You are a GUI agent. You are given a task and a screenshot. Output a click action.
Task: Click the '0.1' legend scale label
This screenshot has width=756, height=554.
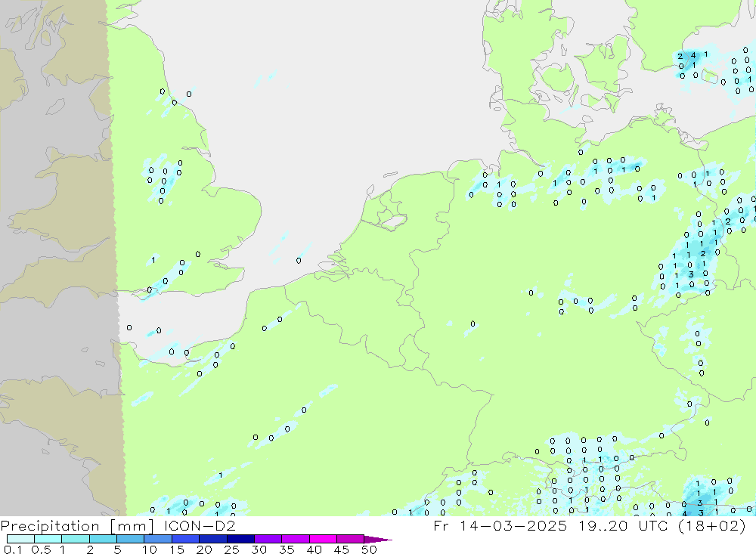[x=13, y=549]
